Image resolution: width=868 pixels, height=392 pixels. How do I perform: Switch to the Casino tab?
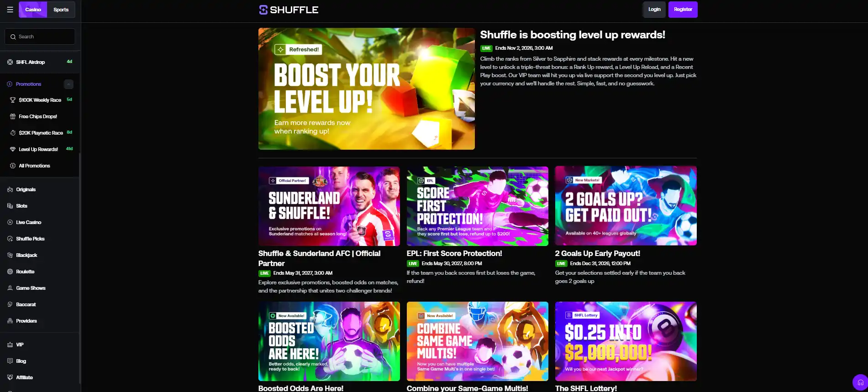tap(33, 10)
